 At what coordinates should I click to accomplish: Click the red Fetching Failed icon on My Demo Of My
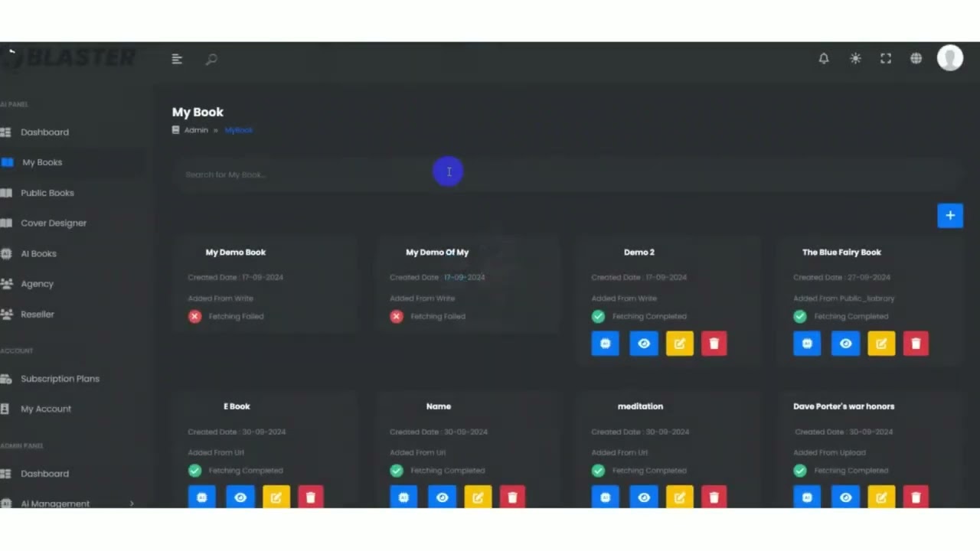point(397,316)
